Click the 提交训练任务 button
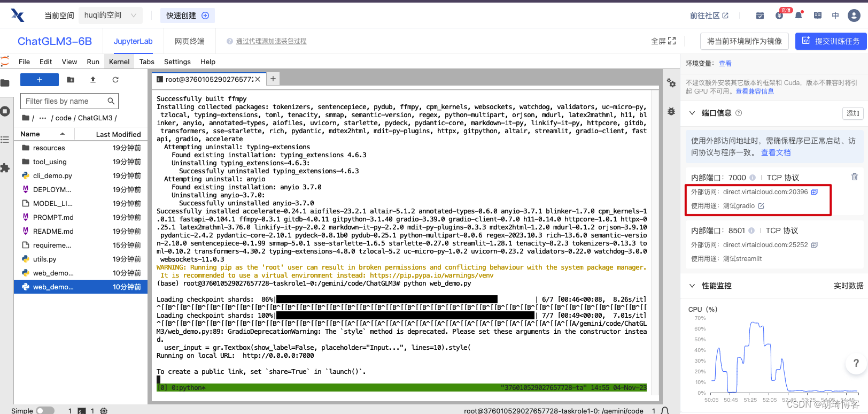 (x=831, y=41)
